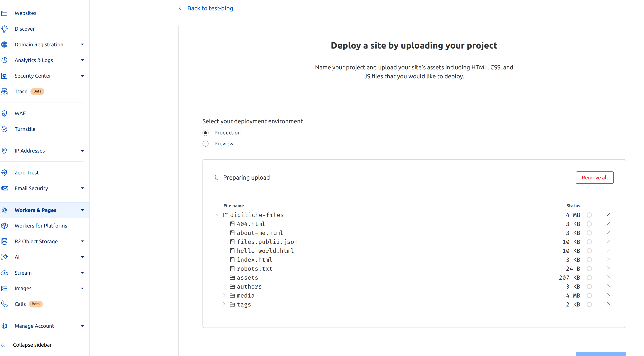Click the Zero Trust icon
The image size is (644, 356).
coord(5,172)
